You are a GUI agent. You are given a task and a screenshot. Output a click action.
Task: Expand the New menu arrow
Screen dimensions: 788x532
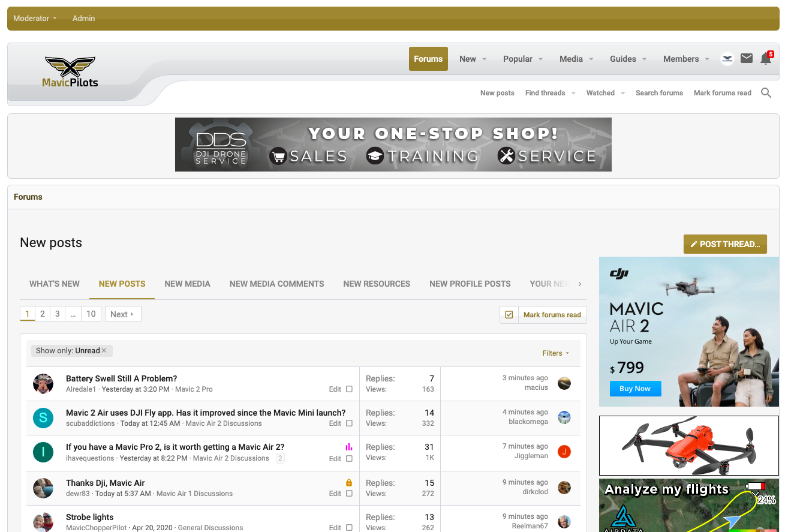[x=485, y=59]
